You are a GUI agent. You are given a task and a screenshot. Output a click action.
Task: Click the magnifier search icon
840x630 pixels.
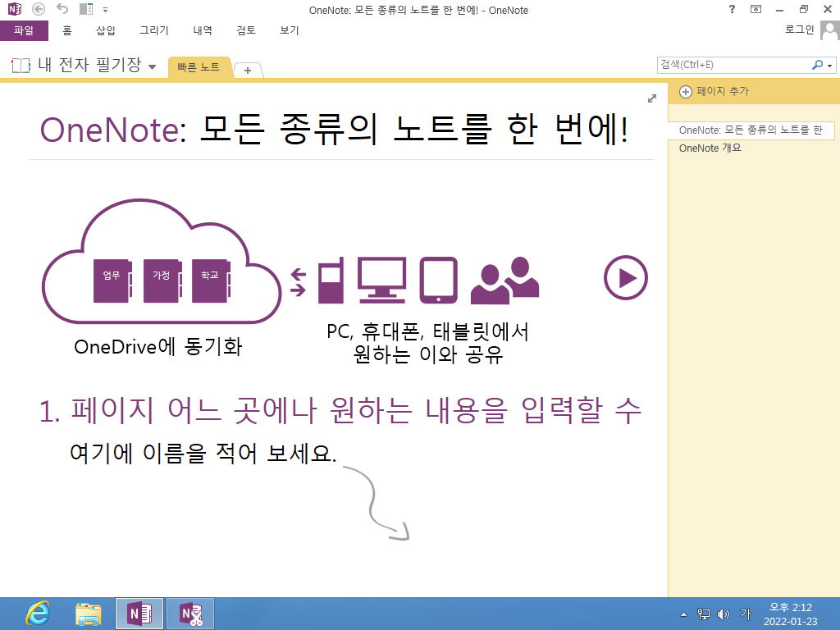pos(817,65)
